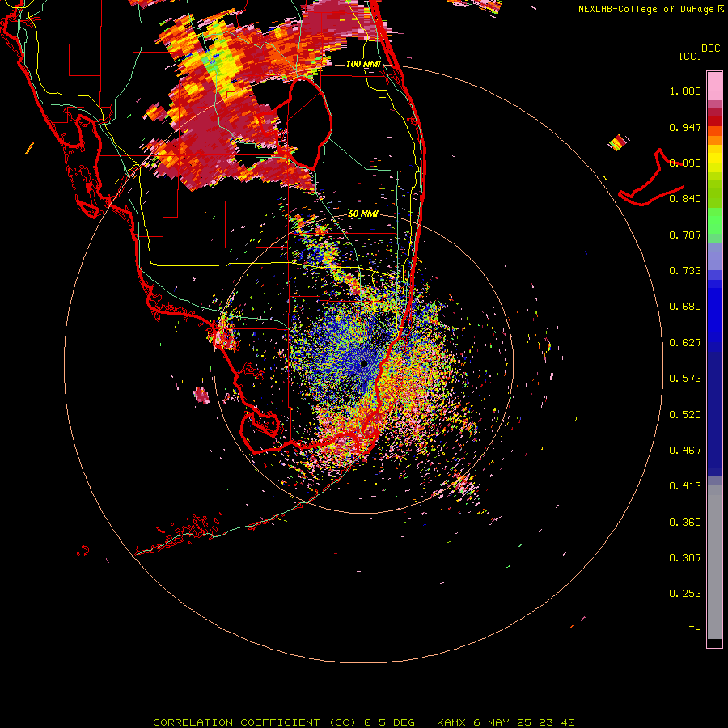
Task: Click the 100 NMI range ring label
Action: pos(363,64)
